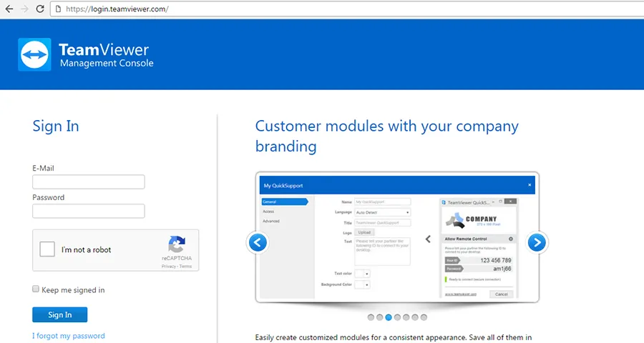Check the I'm not a robot checkbox
The height and width of the screenshot is (343, 644).
(x=47, y=249)
